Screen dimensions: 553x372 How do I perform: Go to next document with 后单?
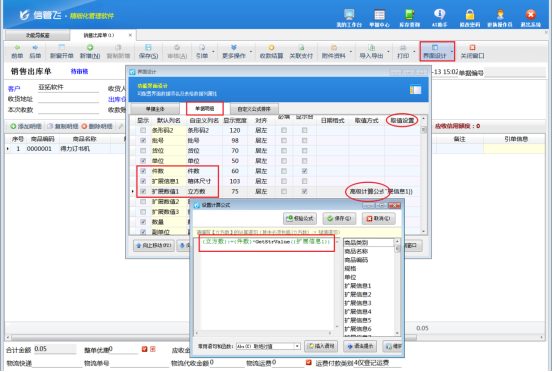pos(35,51)
